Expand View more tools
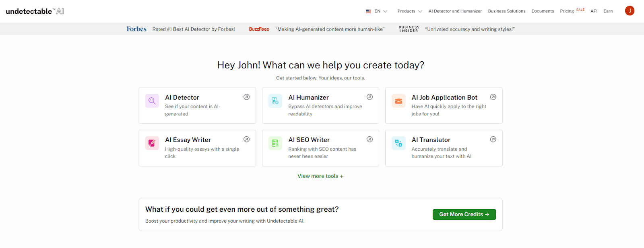The width and height of the screenshot is (644, 248). click(320, 176)
